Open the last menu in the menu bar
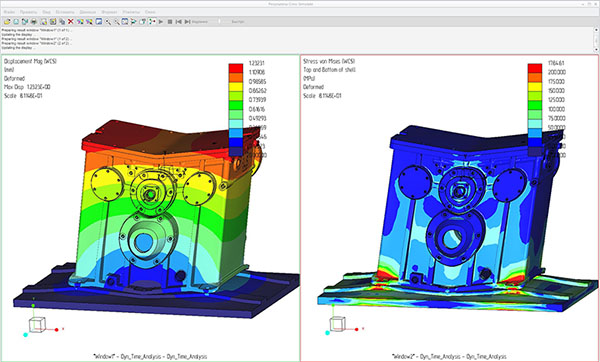This screenshot has height=362, width=600. pos(150,12)
